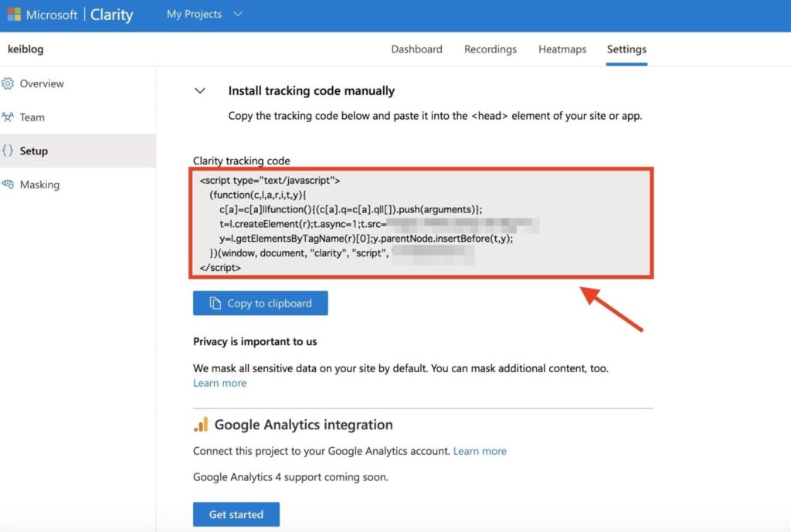The image size is (791, 532).
Task: Click the Masking eye icon
Action: (x=8, y=184)
